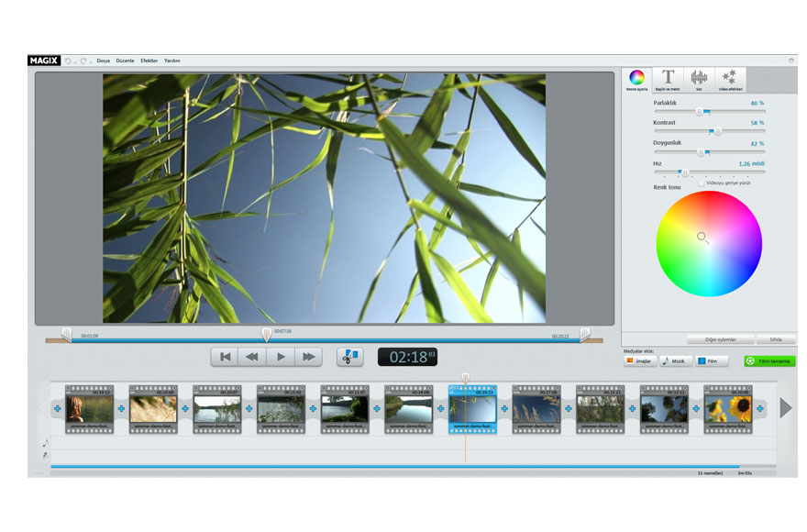Add media with the İmajlar button
Image resolution: width=807 pixels, height=532 pixels.
coord(640,361)
